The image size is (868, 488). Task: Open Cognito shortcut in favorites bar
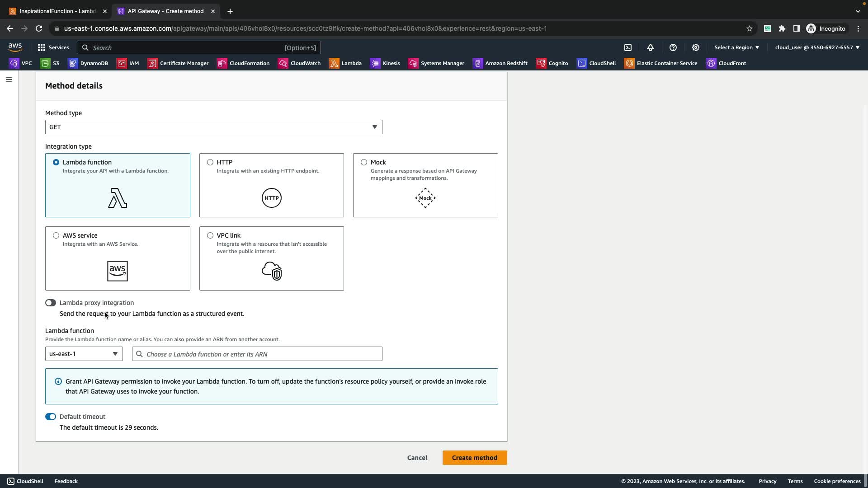click(x=552, y=63)
